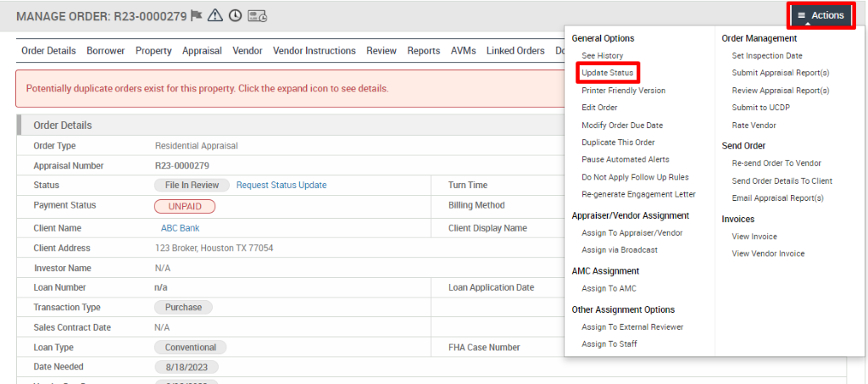This screenshot has width=868, height=384.
Task: Click the Request Status Update link
Action: pyautogui.click(x=281, y=186)
